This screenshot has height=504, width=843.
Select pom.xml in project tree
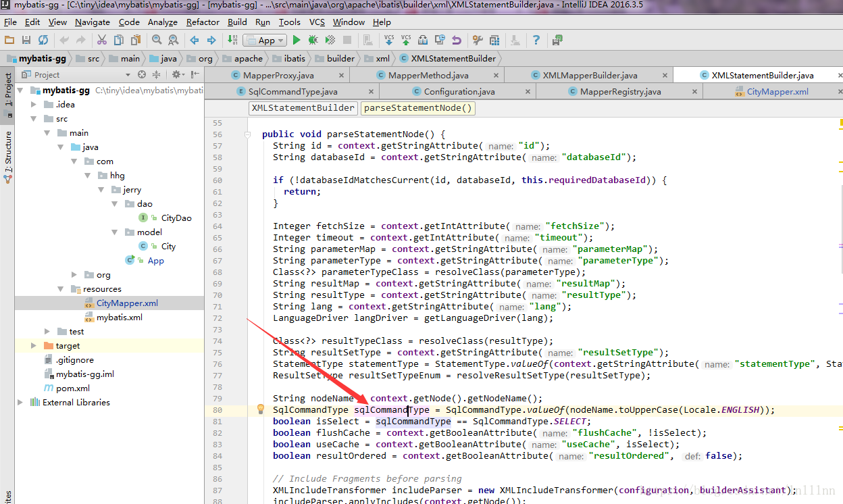tap(73, 388)
